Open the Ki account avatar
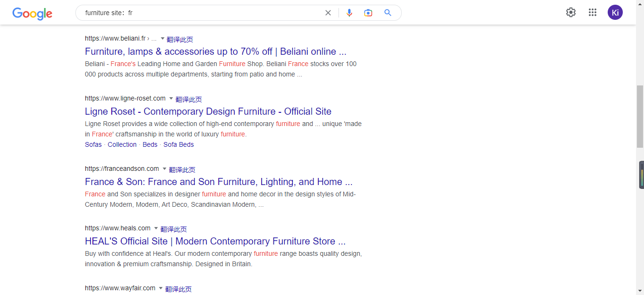 coord(615,12)
